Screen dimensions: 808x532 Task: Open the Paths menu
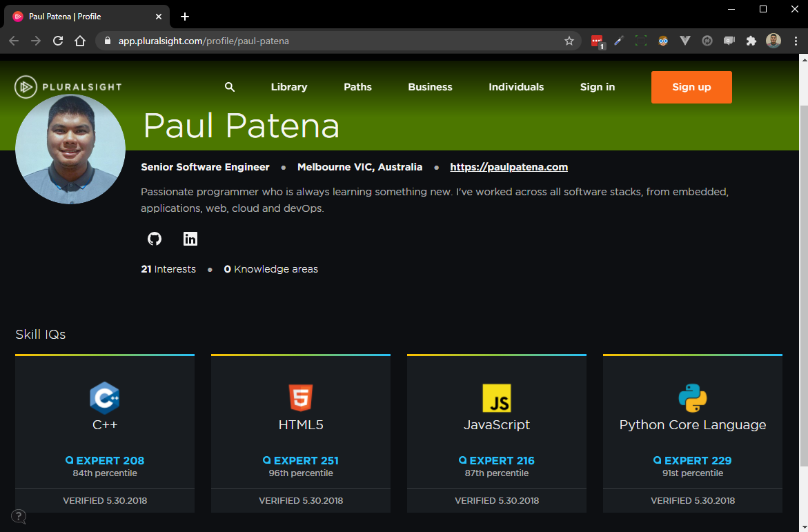pyautogui.click(x=357, y=87)
